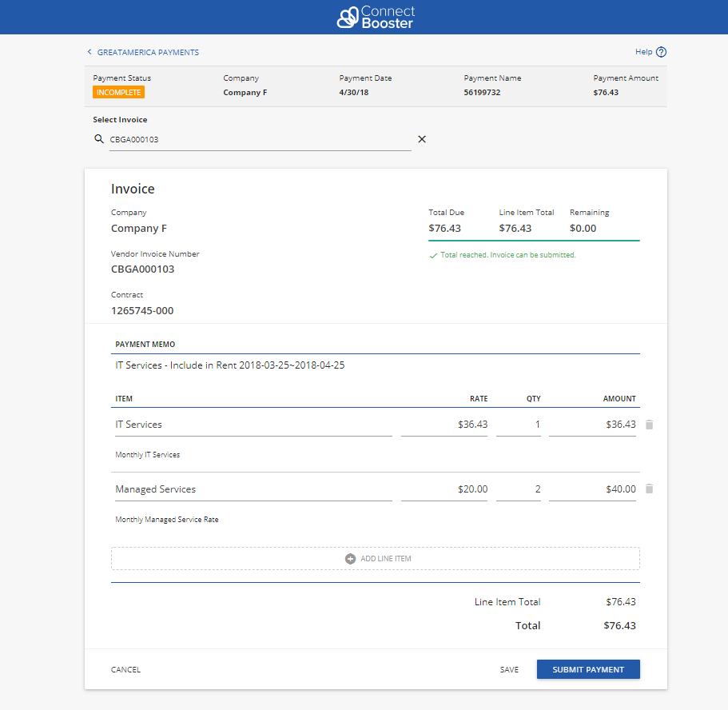Click the Connect Booster logo
This screenshot has height=710, width=728.
click(x=376, y=18)
